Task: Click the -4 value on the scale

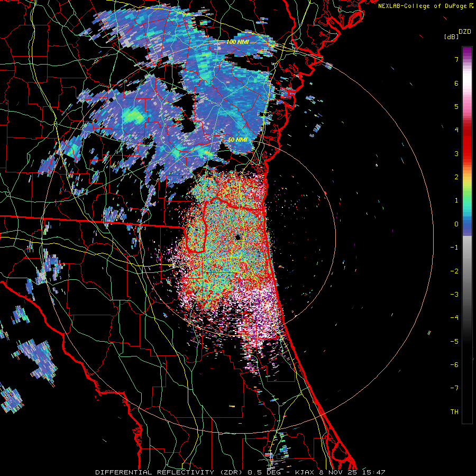Action: [454, 318]
